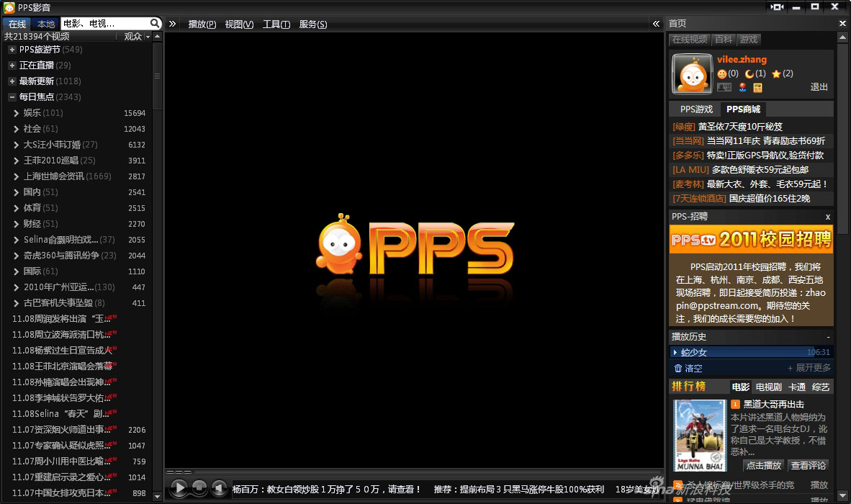This screenshot has width=851, height=504.
Task: Select the 卡通 ranking tab
Action: coord(797,387)
